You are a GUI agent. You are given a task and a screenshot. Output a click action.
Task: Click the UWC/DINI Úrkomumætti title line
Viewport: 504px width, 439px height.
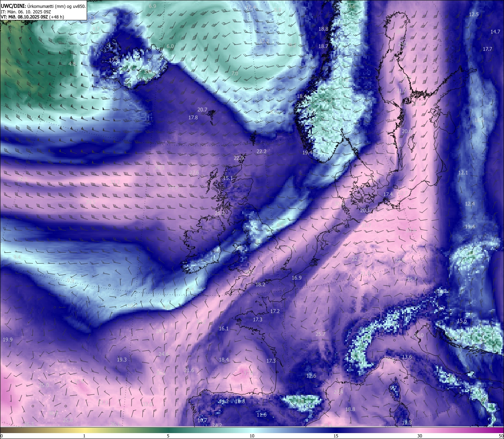point(43,6)
